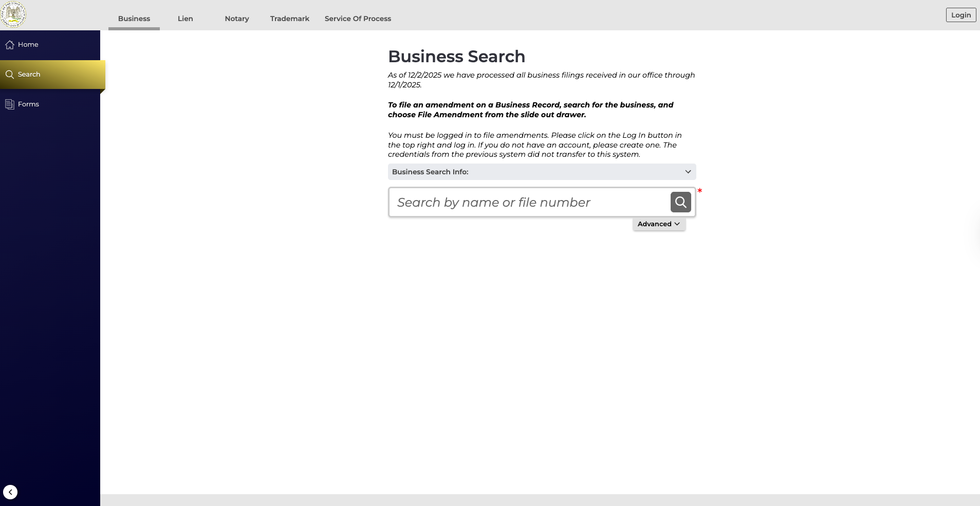Navigate to Forms from the sidebar
This screenshot has width=980, height=506.
29,104
